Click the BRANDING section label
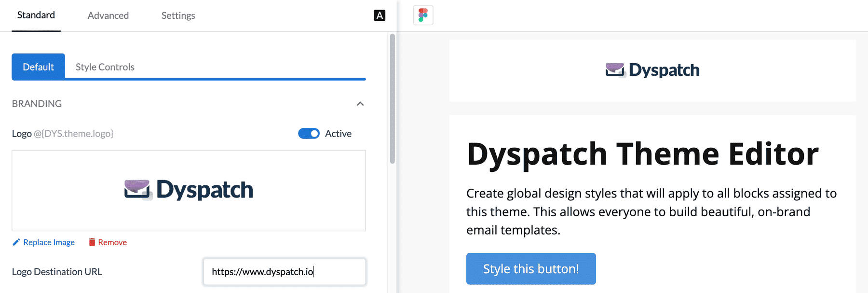 click(x=37, y=104)
